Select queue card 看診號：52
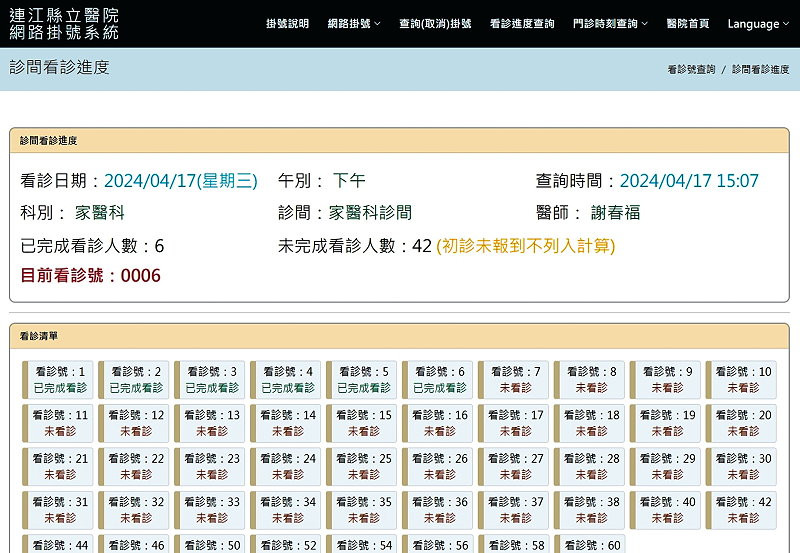Screen dimensions: 800x553 click(x=285, y=544)
